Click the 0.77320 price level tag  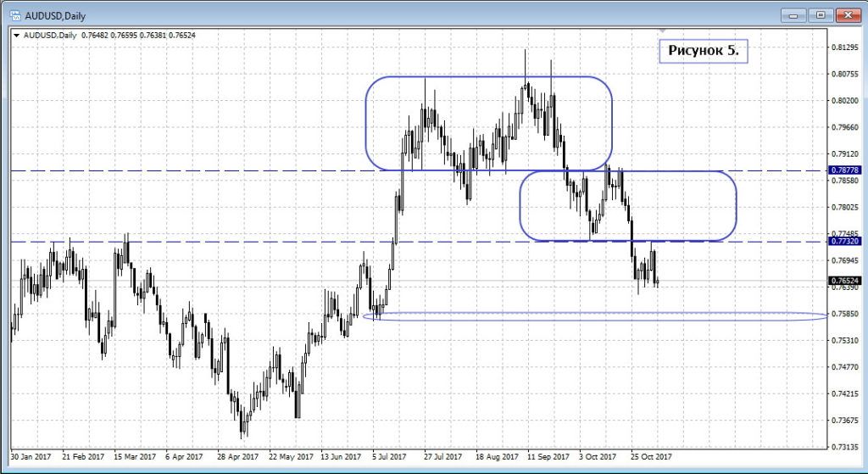(x=843, y=242)
